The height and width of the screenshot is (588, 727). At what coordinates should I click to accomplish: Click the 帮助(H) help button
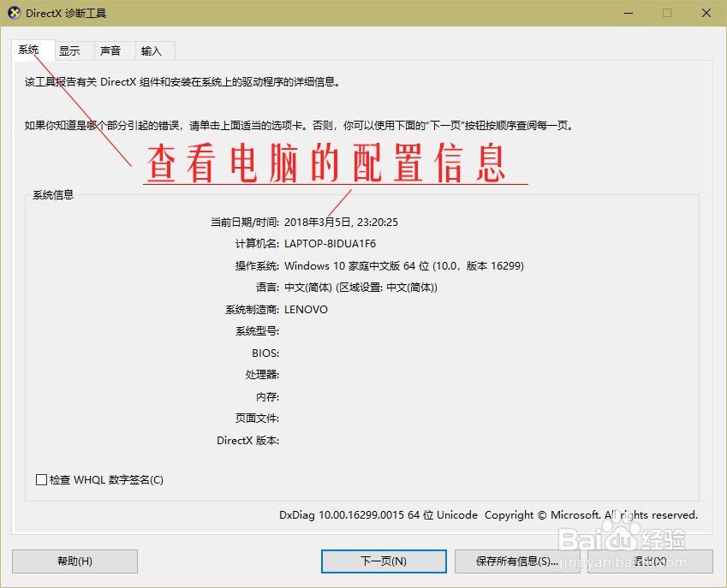click(74, 561)
